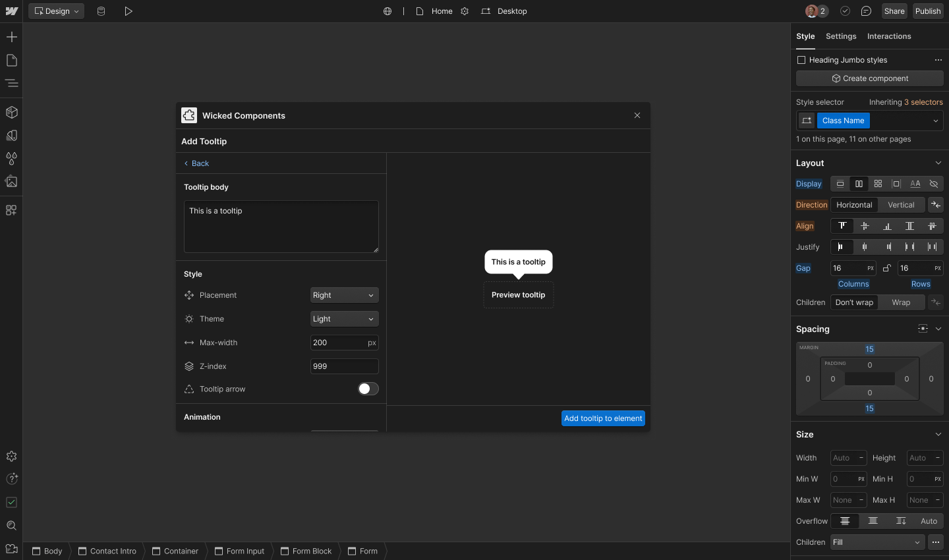This screenshot has height=560, width=949.
Task: Collapse the Layout section
Action: [x=938, y=163]
